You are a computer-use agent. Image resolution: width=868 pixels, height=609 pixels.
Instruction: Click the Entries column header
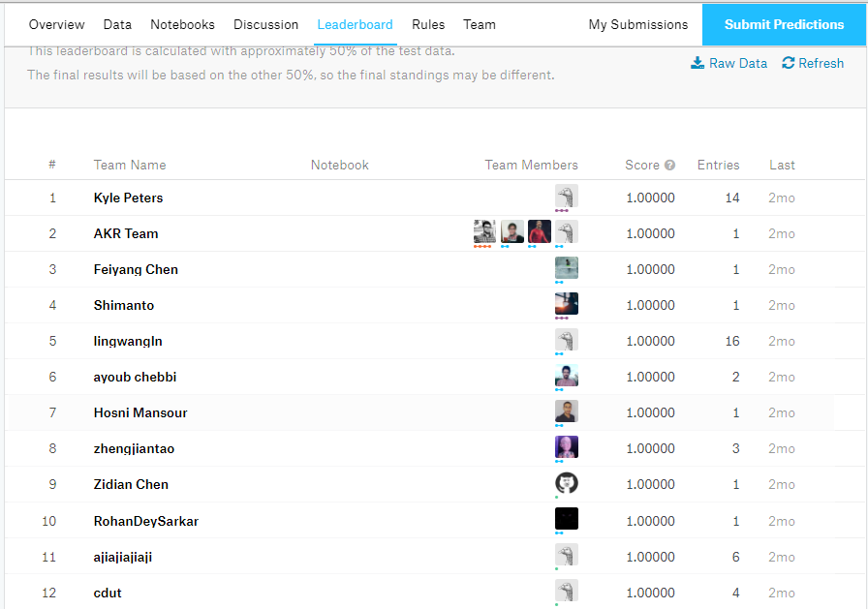[x=718, y=165]
